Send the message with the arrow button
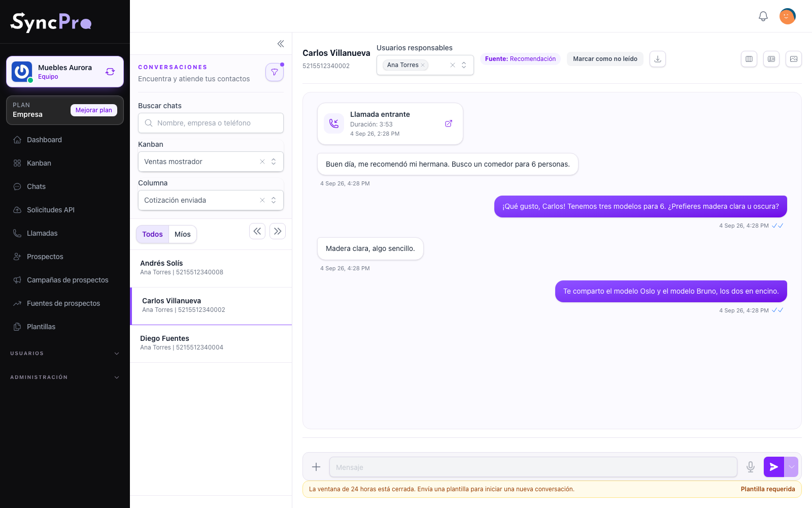812x508 pixels. (x=774, y=467)
